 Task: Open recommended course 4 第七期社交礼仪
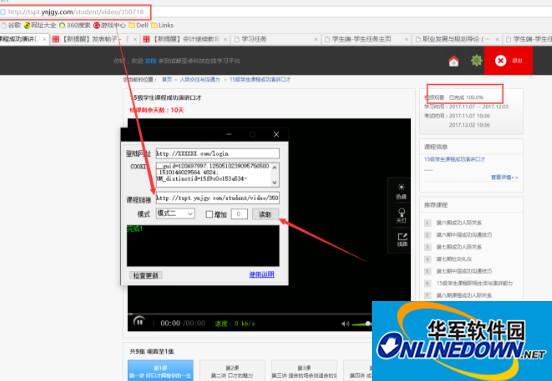(454, 259)
